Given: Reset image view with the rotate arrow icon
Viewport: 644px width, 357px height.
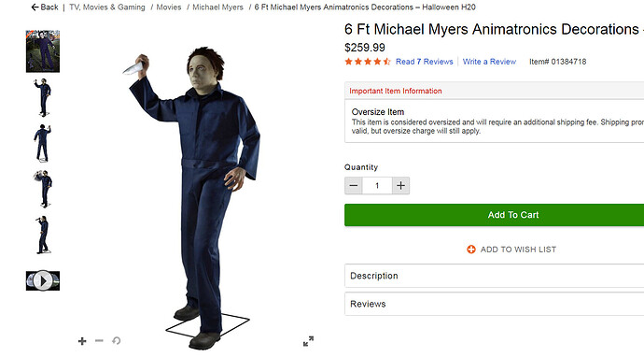Looking at the screenshot, I should 117,340.
